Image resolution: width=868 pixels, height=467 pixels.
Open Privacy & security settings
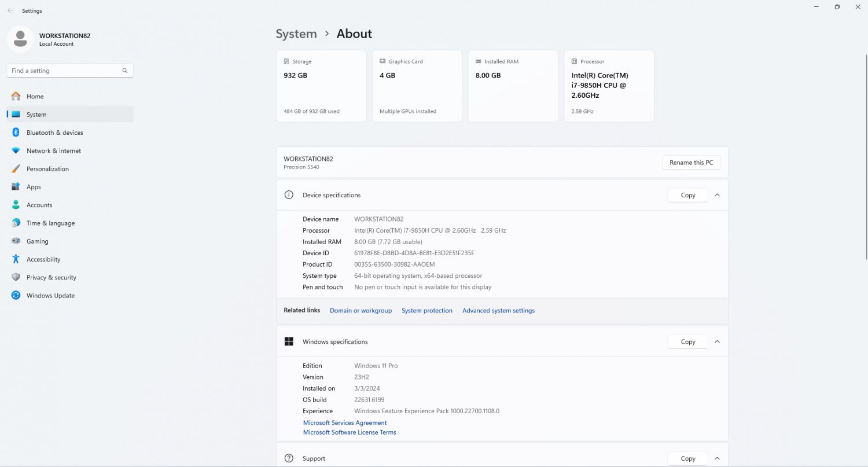(70, 277)
